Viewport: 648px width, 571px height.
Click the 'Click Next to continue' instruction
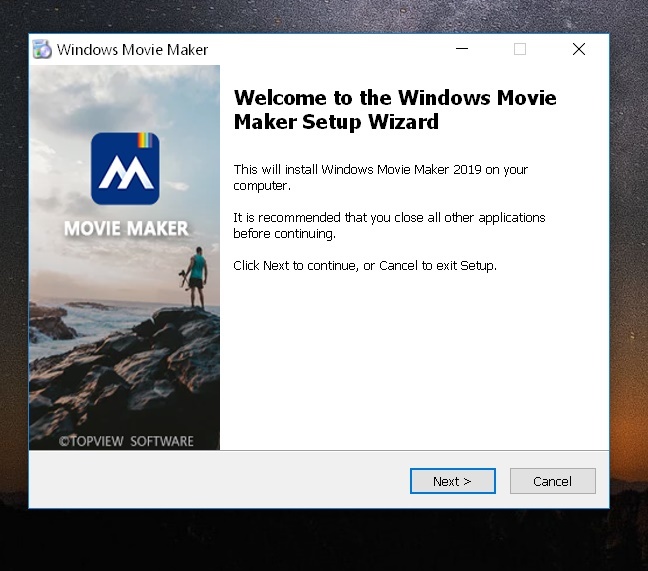pyautogui.click(x=364, y=265)
